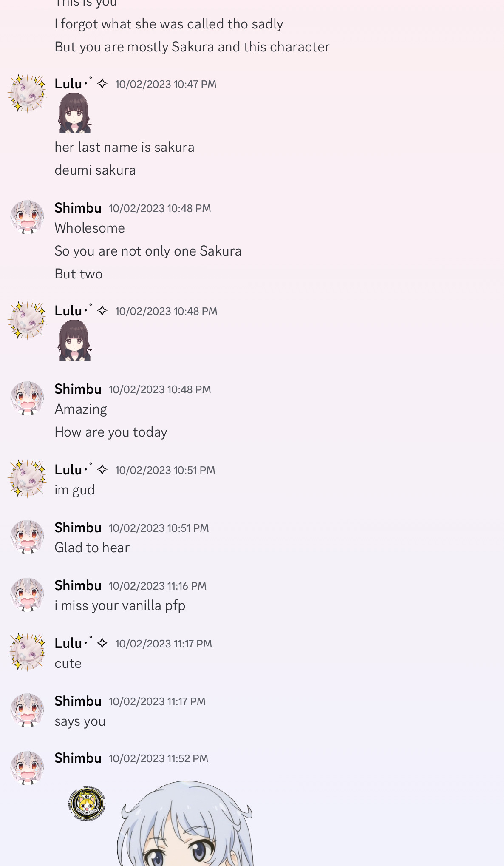Click the Shimbu username above "says you"

pos(78,701)
